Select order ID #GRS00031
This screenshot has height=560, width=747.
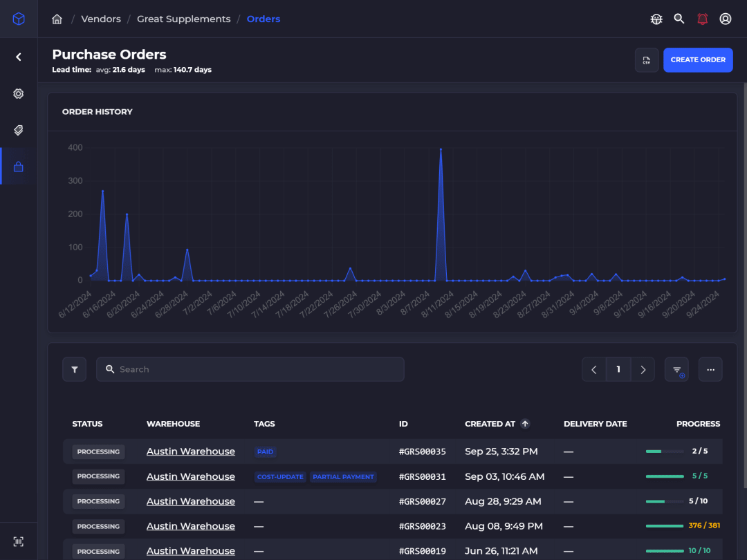423,476
